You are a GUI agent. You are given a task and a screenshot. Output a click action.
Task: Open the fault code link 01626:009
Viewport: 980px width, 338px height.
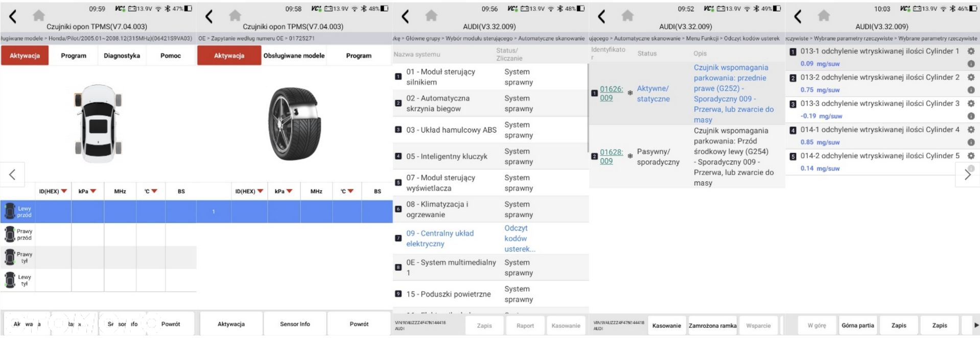pos(612,93)
